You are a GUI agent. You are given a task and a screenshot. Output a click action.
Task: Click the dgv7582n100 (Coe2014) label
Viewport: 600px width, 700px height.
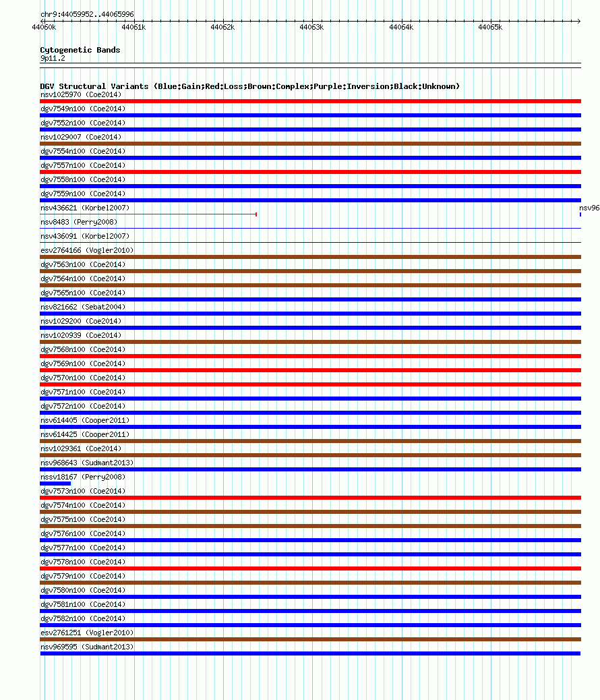[83, 619]
